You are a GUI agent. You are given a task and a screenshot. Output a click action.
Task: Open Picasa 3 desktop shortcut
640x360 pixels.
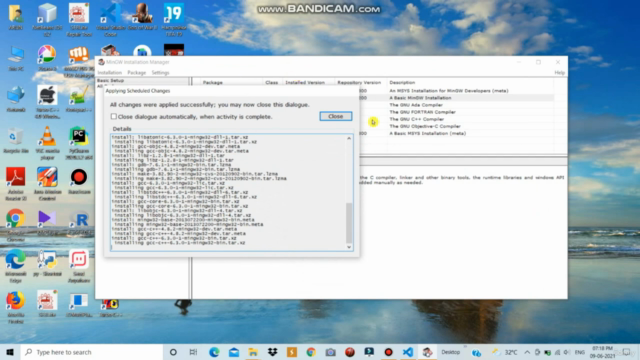click(47, 58)
